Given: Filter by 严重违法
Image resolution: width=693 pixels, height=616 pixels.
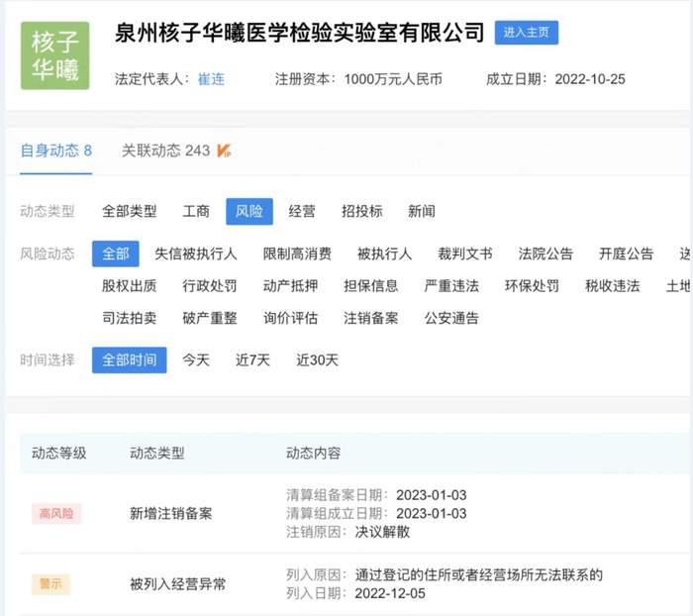Looking at the screenshot, I should (451, 286).
